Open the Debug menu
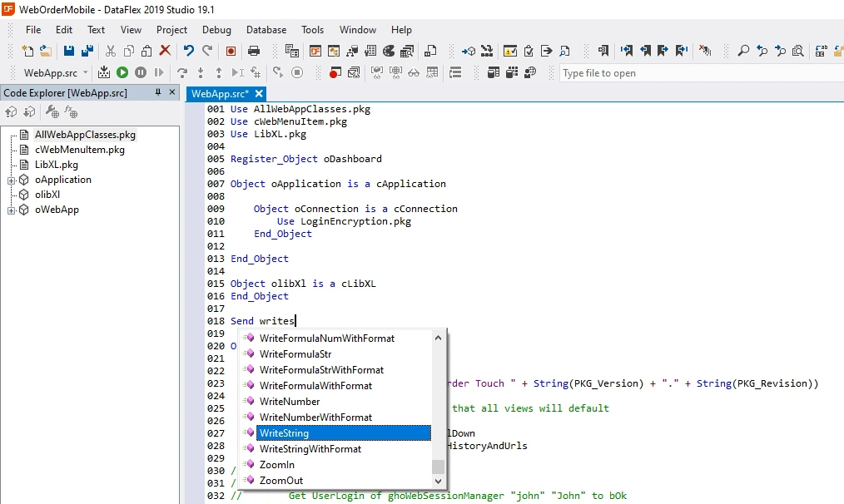The width and height of the screenshot is (844, 504). coord(216,30)
